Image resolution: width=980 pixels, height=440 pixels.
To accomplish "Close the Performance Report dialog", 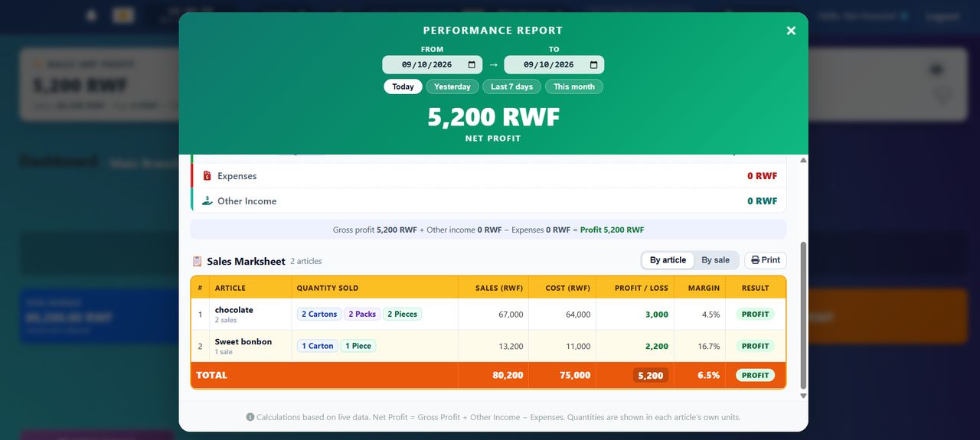I will point(791,31).
